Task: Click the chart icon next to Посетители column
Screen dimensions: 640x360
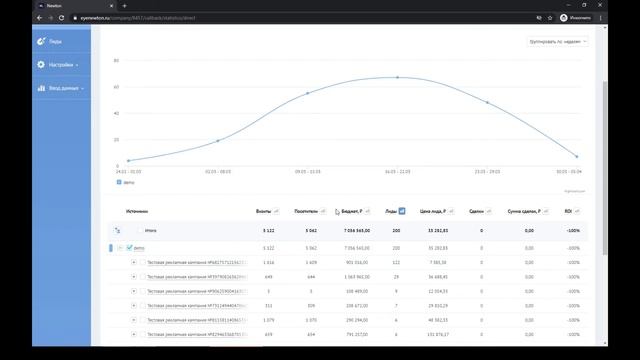Action: (323, 211)
